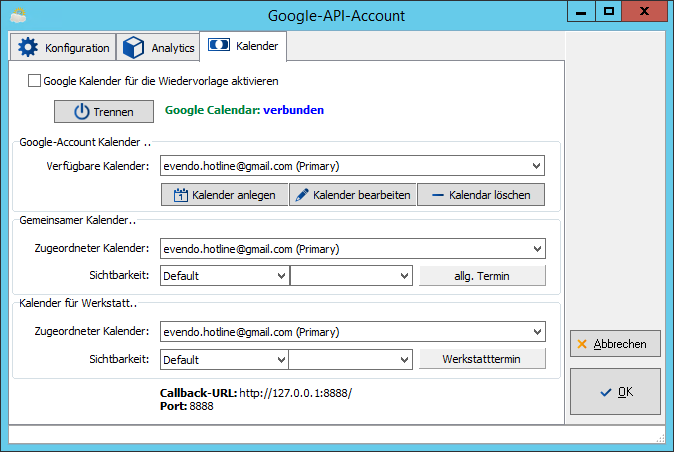
Task: Click the 'Google Calendar:' status label
Action: pos(212,110)
